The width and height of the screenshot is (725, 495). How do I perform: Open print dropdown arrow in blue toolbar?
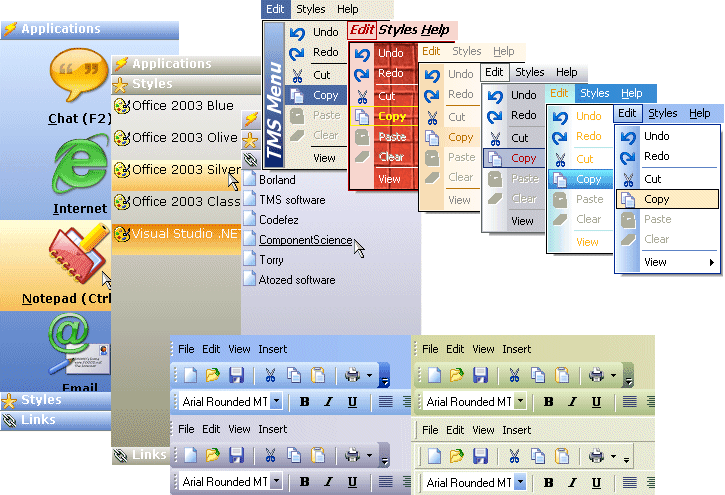click(369, 375)
